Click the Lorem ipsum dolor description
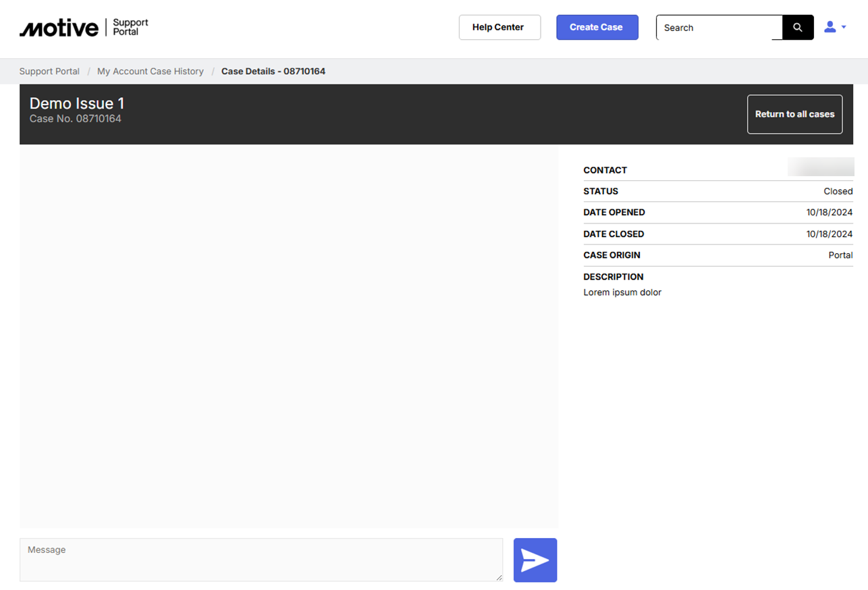868x590 pixels. click(x=622, y=293)
